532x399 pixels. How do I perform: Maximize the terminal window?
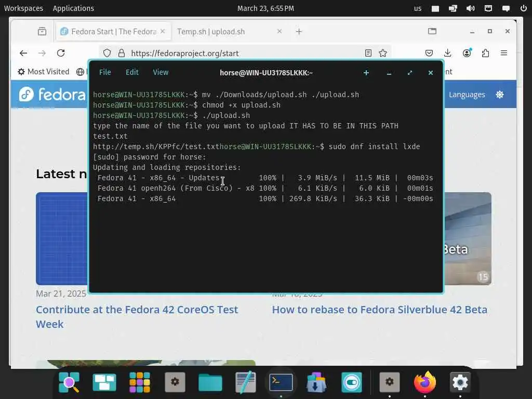click(410, 73)
